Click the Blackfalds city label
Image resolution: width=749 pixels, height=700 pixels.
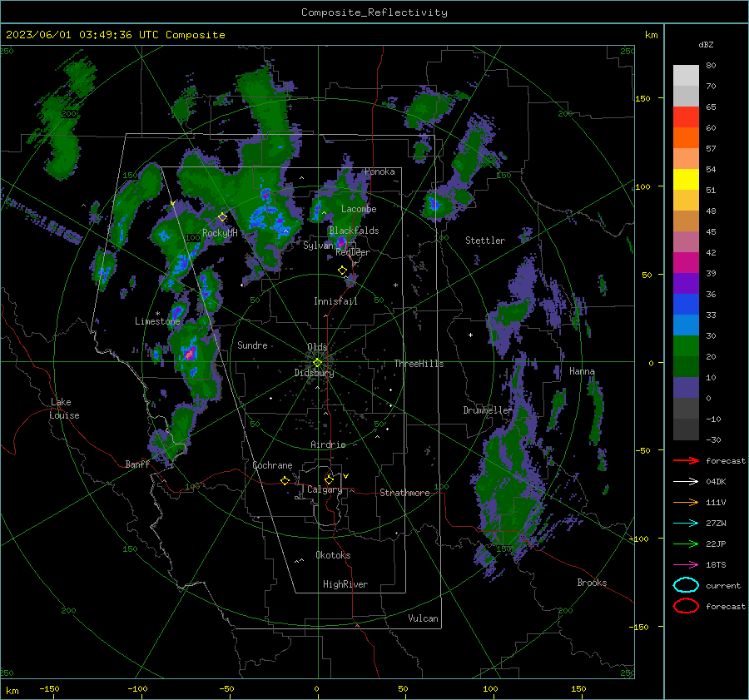(354, 231)
